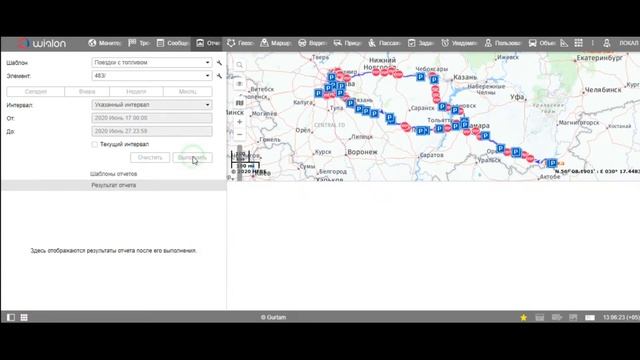
Task: Expand the Результат отчета section
Action: coord(113,185)
